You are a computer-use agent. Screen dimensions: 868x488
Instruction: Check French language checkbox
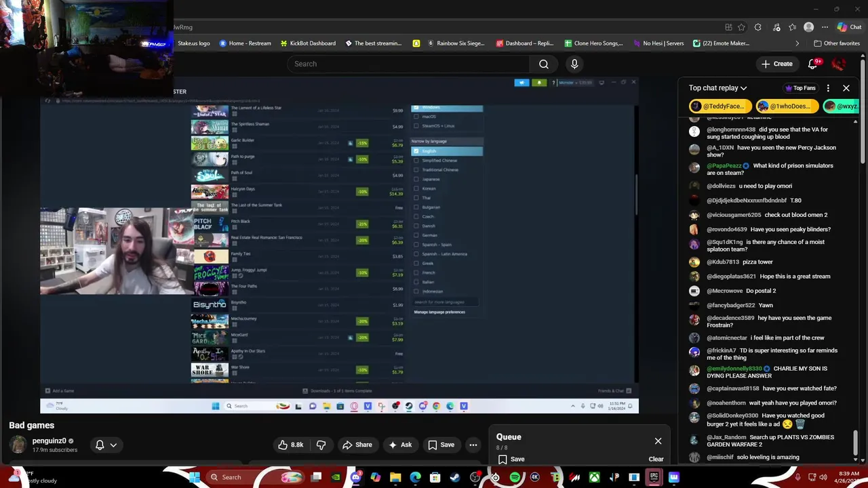click(416, 272)
